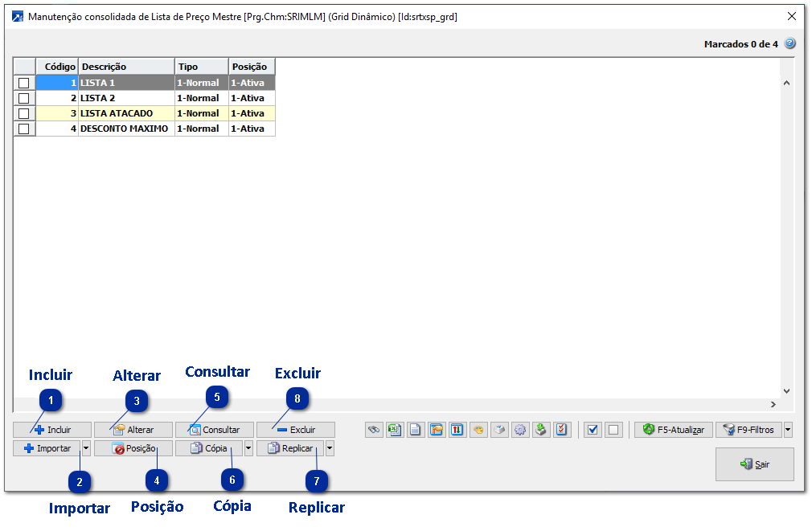Click 1-Normal cell in DESCONTO MAXIMO row
The image size is (812, 531).
coord(202,129)
